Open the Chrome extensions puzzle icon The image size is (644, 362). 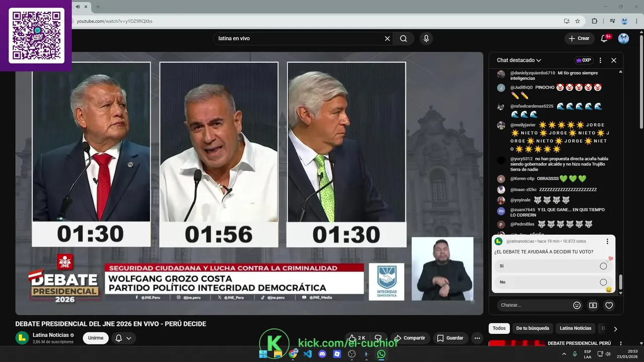pyautogui.click(x=595, y=21)
